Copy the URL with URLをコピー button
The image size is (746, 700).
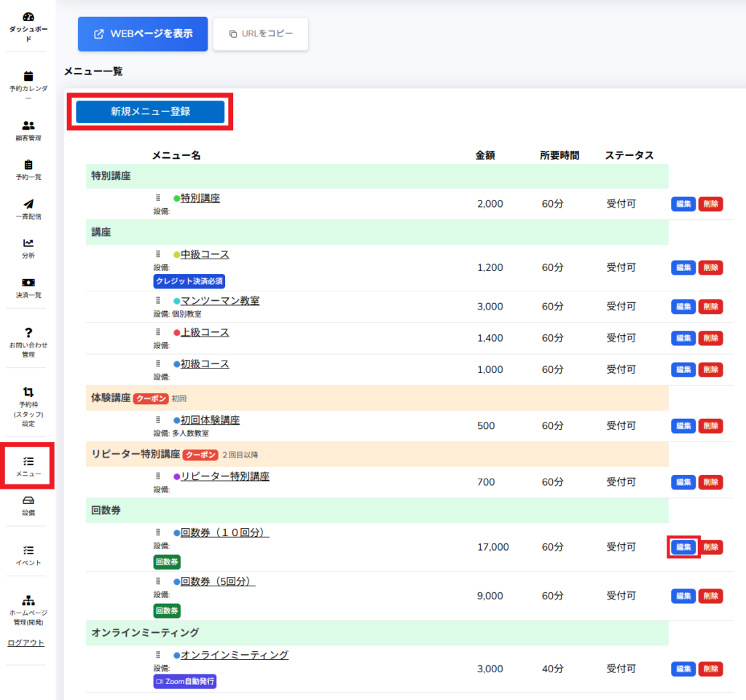pyautogui.click(x=260, y=34)
